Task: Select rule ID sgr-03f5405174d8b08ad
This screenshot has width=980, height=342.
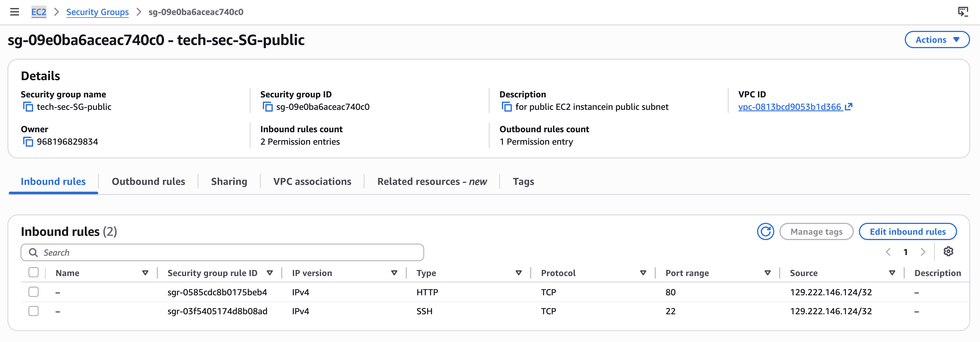Action: pos(217,311)
